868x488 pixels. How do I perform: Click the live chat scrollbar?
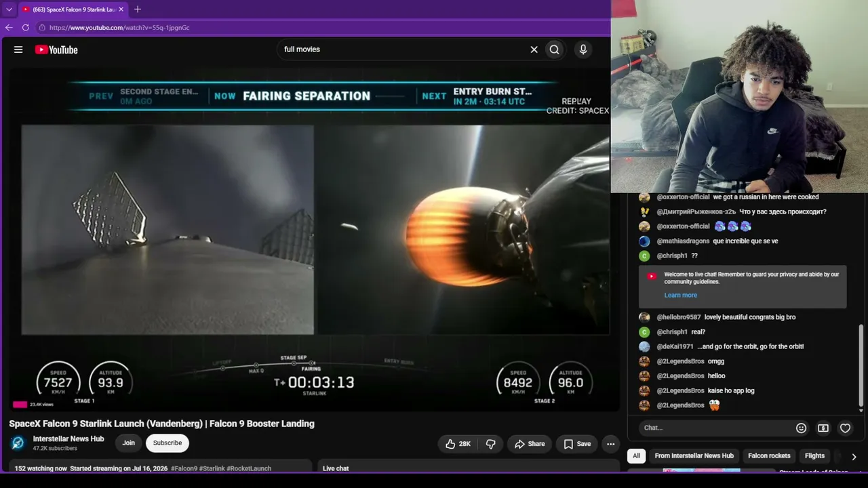(x=861, y=366)
